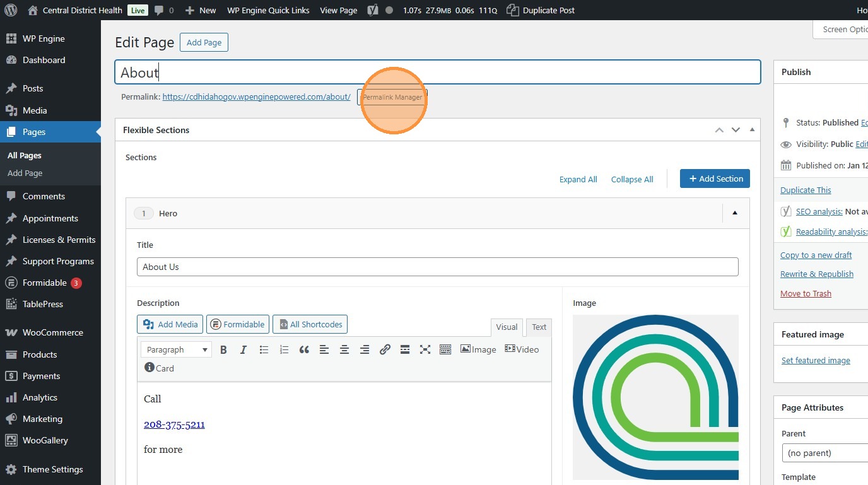
Task: Switch to the Text editor tab
Action: point(539,327)
